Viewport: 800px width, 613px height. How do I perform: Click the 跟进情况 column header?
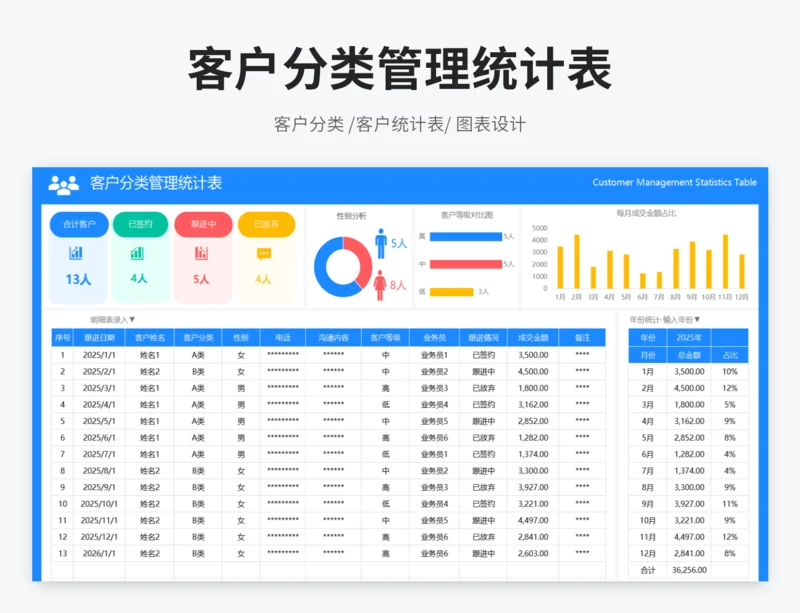coord(484,338)
